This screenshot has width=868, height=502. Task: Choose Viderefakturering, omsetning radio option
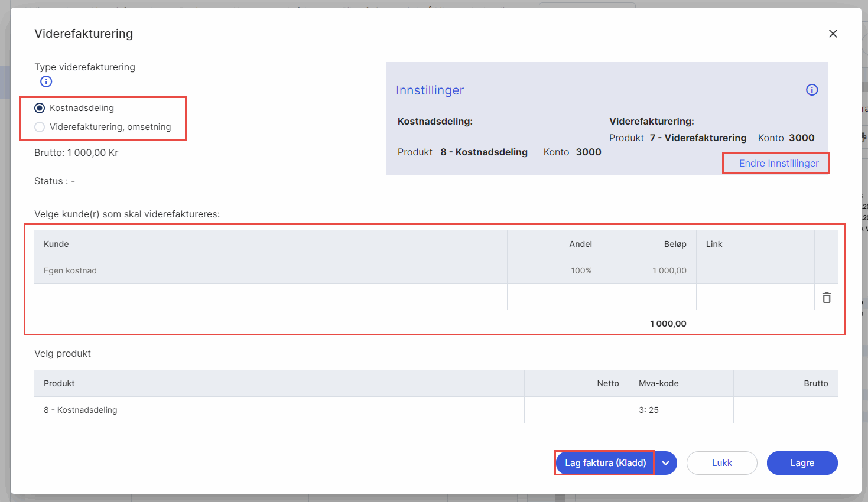click(40, 127)
